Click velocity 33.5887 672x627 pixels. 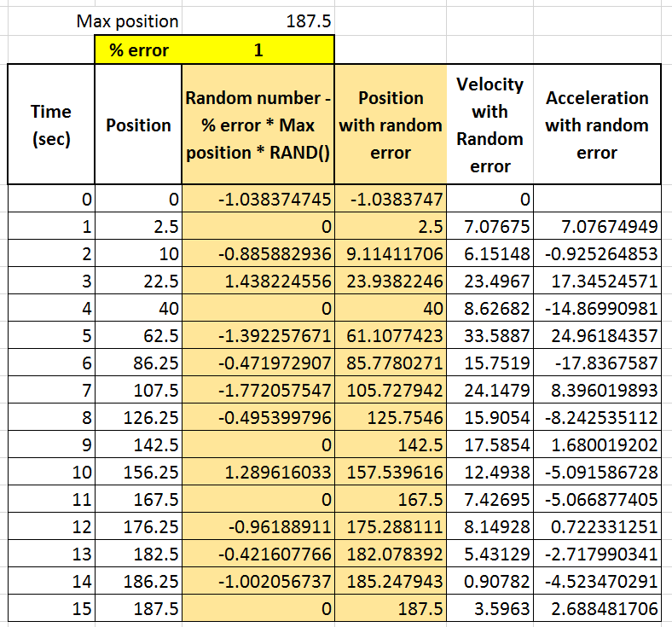490,335
